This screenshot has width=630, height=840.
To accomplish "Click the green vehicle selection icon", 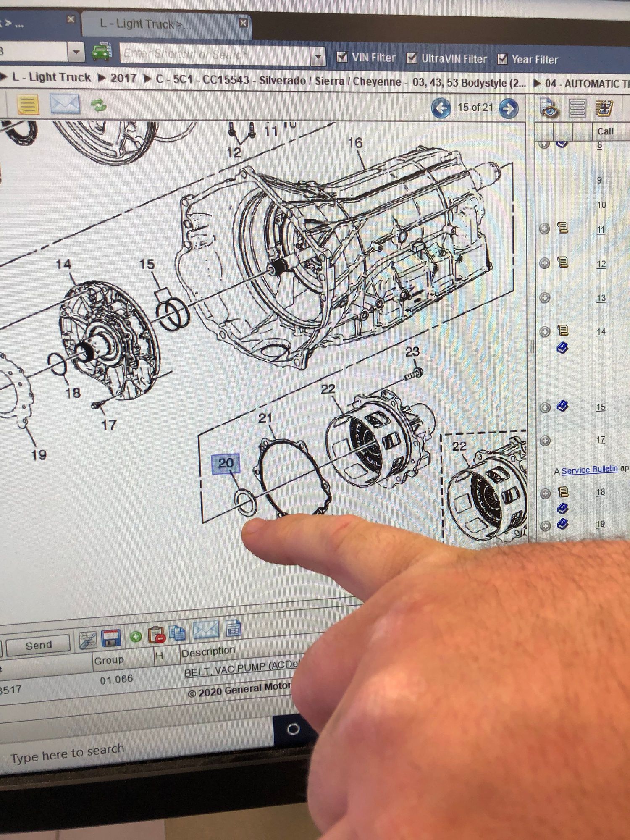I will pyautogui.click(x=101, y=52).
